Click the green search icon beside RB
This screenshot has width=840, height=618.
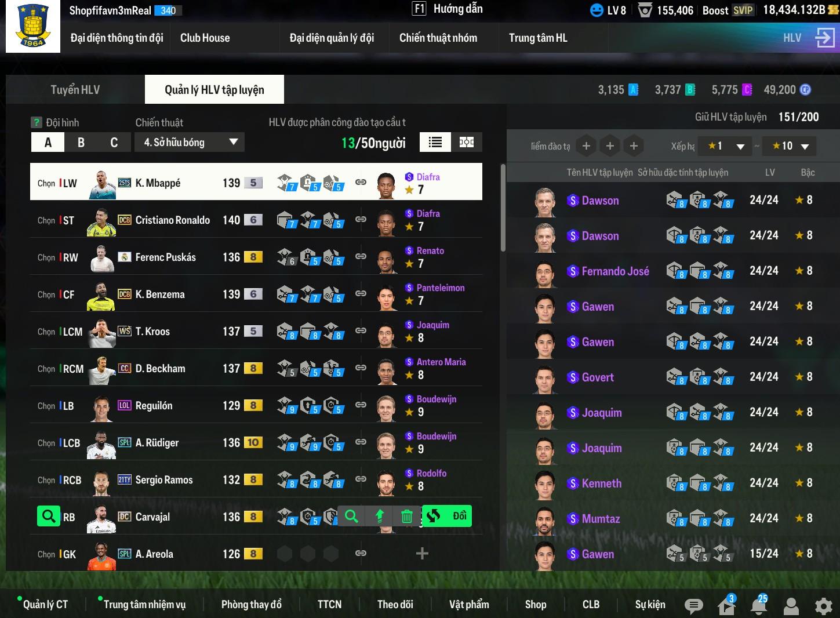[49, 516]
